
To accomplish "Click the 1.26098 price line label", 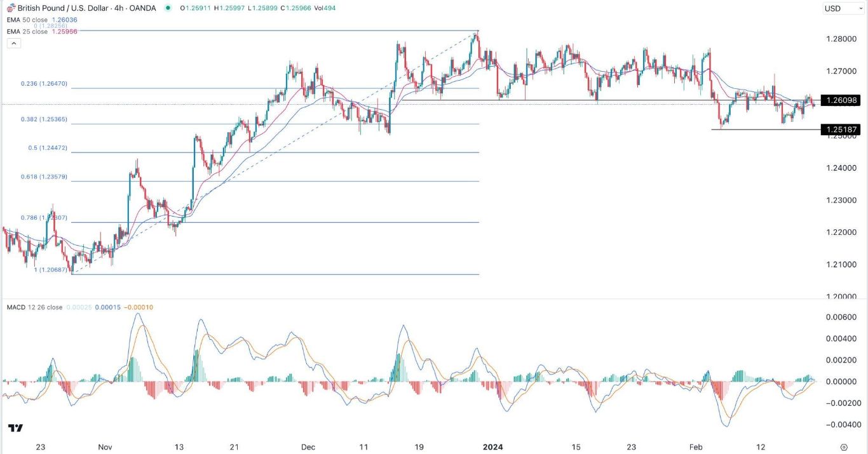I will coord(840,100).
